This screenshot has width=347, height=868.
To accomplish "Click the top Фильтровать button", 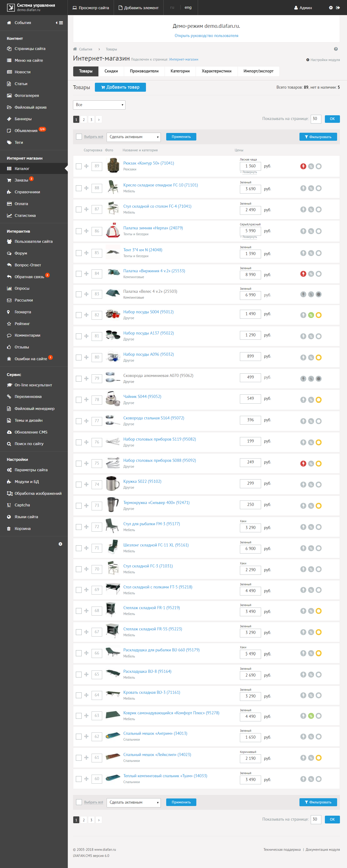I will pos(318,137).
